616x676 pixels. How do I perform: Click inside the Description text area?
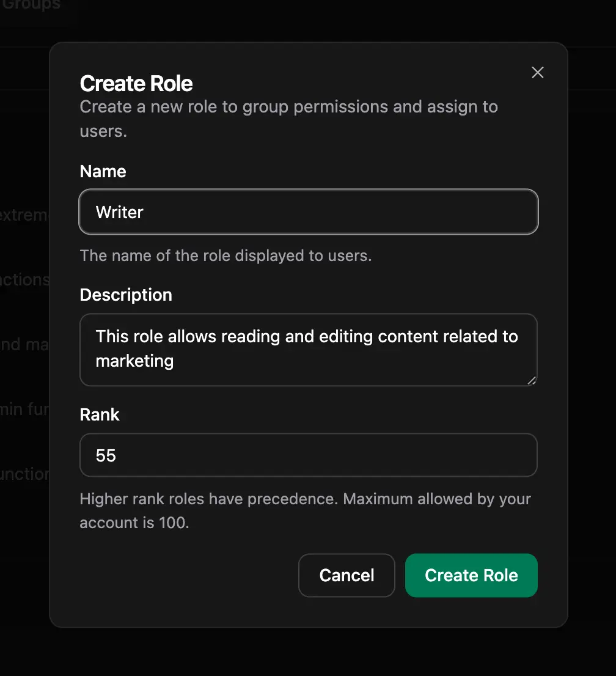[x=308, y=348]
